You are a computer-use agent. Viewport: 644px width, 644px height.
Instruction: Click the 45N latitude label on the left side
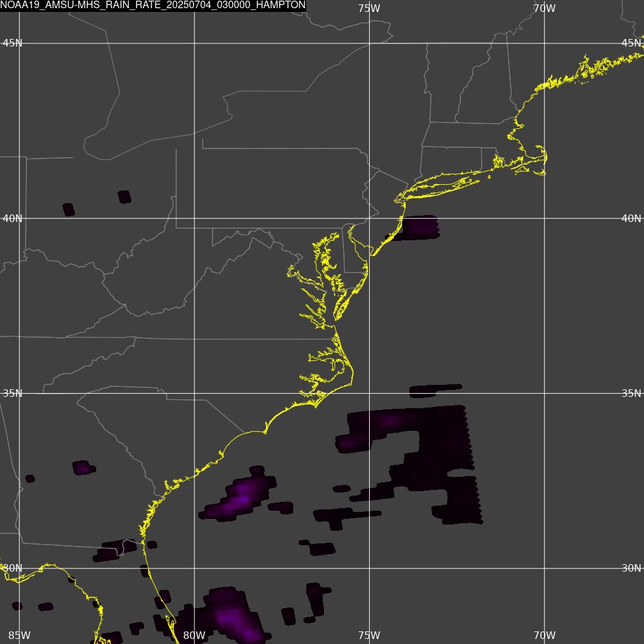[13, 43]
